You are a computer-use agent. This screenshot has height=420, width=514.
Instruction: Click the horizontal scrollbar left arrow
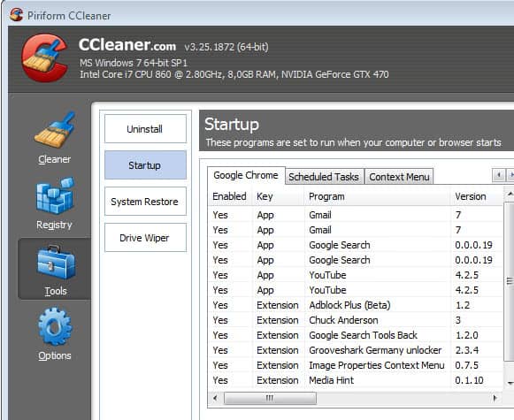tap(215, 398)
